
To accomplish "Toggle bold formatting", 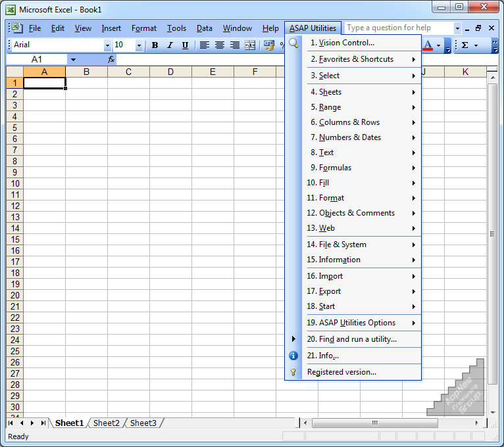I will (155, 45).
